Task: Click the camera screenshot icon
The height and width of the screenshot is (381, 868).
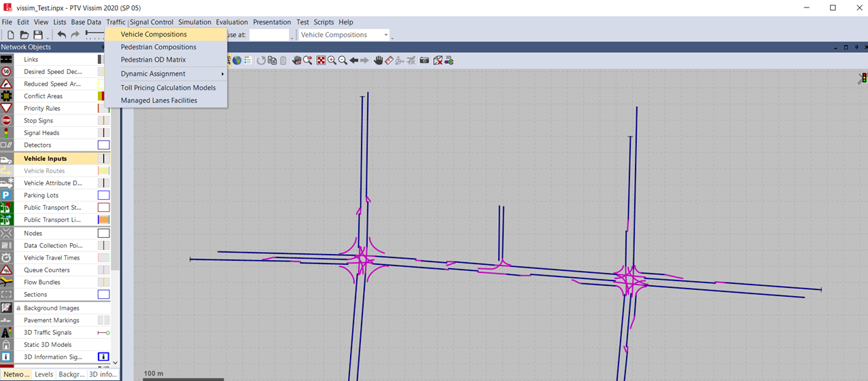Action: 424,60
